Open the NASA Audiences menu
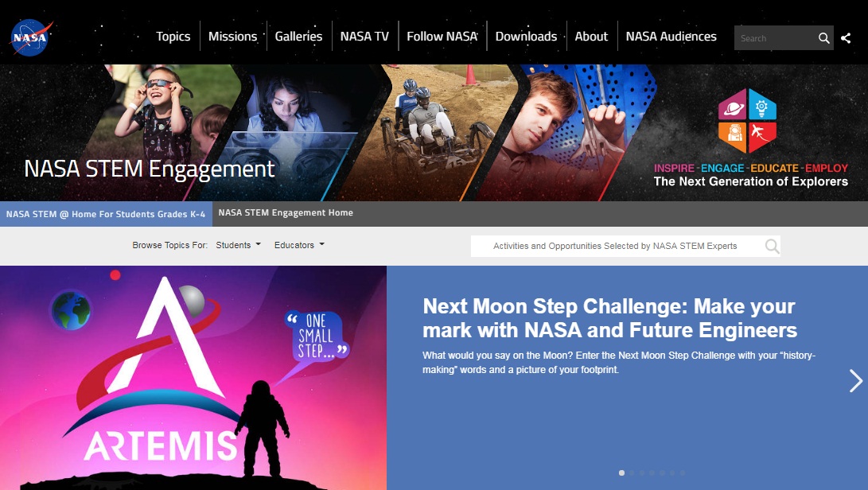 coord(671,37)
